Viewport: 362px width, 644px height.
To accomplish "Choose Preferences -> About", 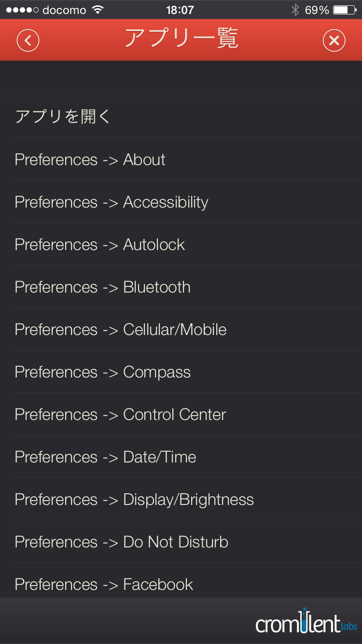I will pyautogui.click(x=90, y=159).
